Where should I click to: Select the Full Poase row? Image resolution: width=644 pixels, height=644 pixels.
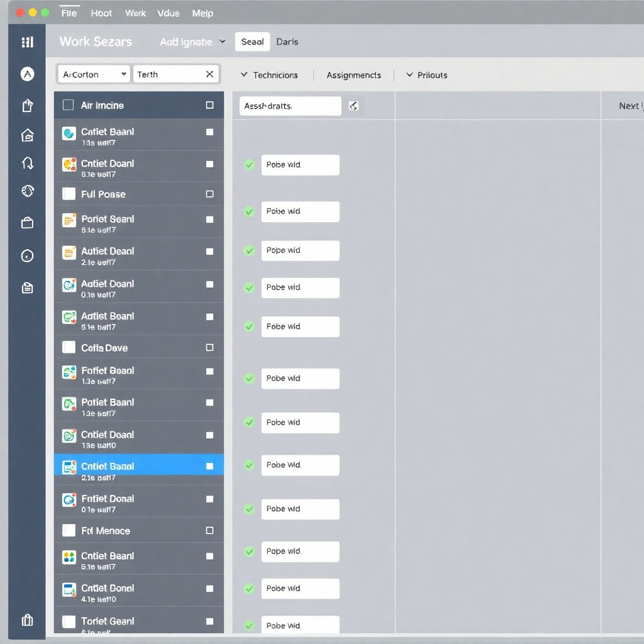click(x=139, y=194)
